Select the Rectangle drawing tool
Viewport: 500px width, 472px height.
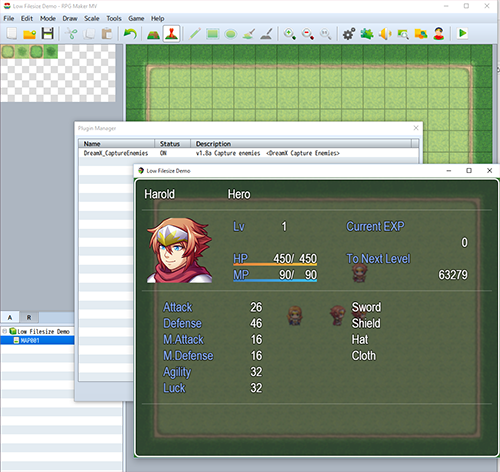pyautogui.click(x=212, y=34)
